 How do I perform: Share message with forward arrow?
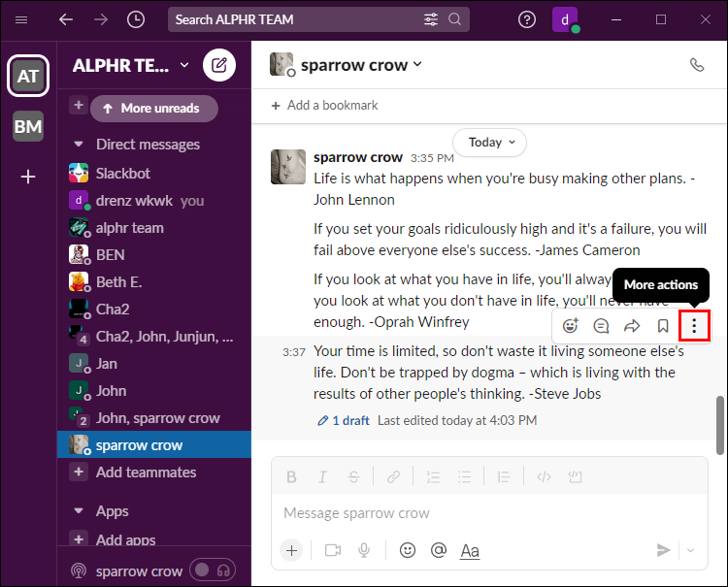(x=632, y=326)
